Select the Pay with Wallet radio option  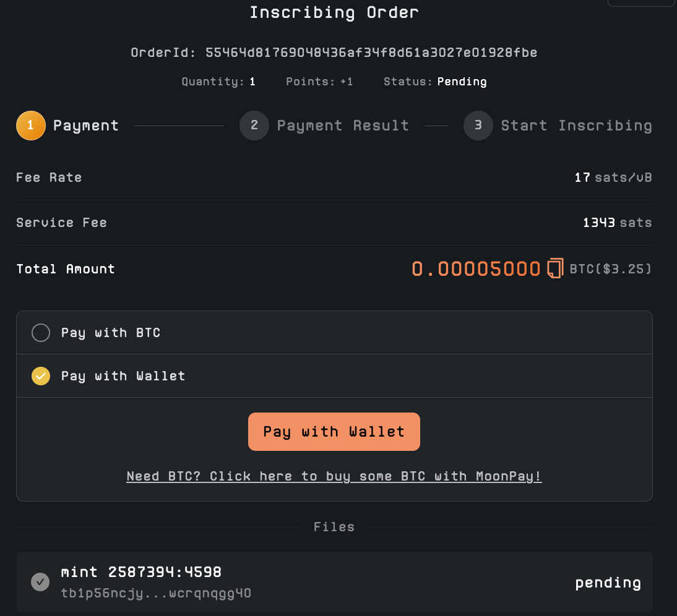tap(41, 376)
